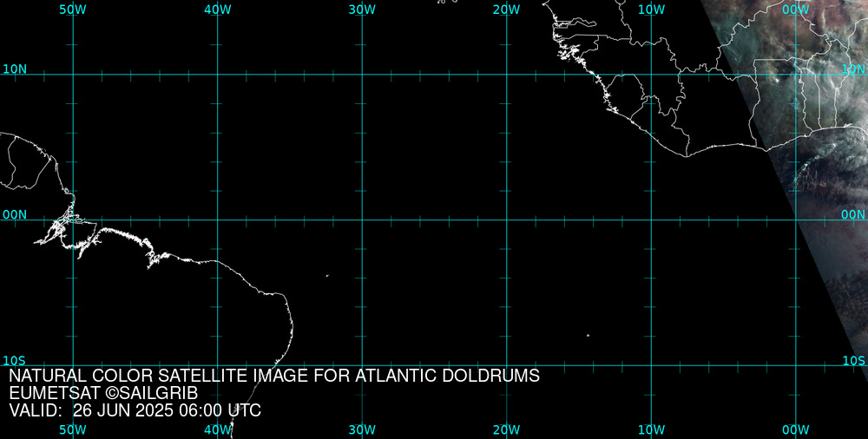
Task: Click the 40W label along the top edge
Action: 218,10
